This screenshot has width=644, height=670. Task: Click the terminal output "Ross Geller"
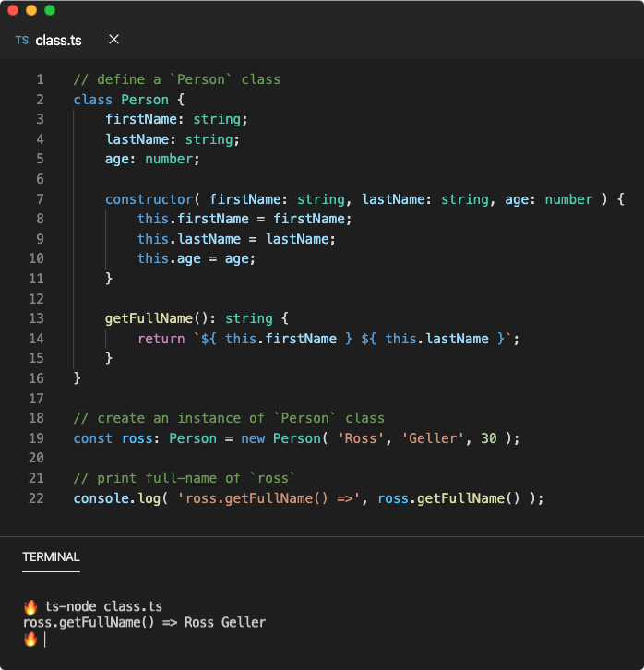pyautogui.click(x=225, y=622)
